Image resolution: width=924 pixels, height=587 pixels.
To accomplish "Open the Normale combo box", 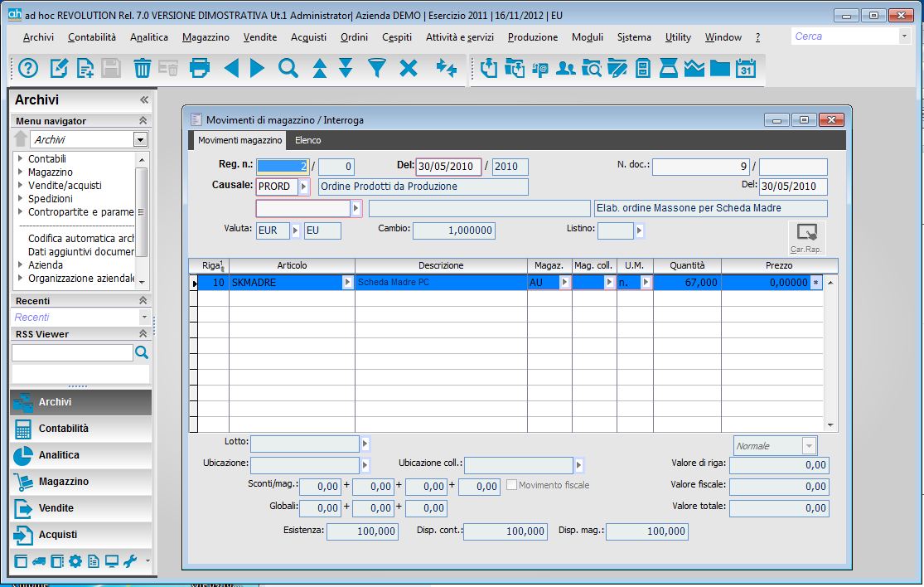I will [809, 446].
